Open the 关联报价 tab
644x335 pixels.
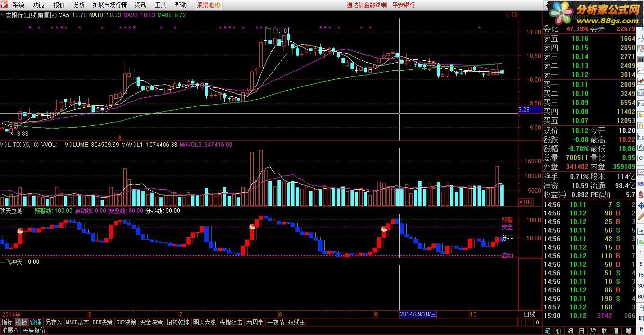pos(34,330)
